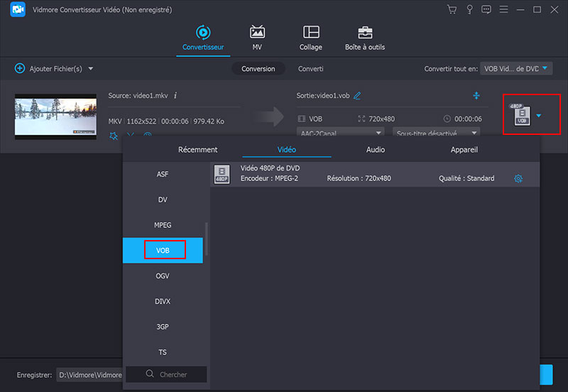The height and width of the screenshot is (392, 568).
Task: Open registration via the key icon
Action: click(469, 10)
